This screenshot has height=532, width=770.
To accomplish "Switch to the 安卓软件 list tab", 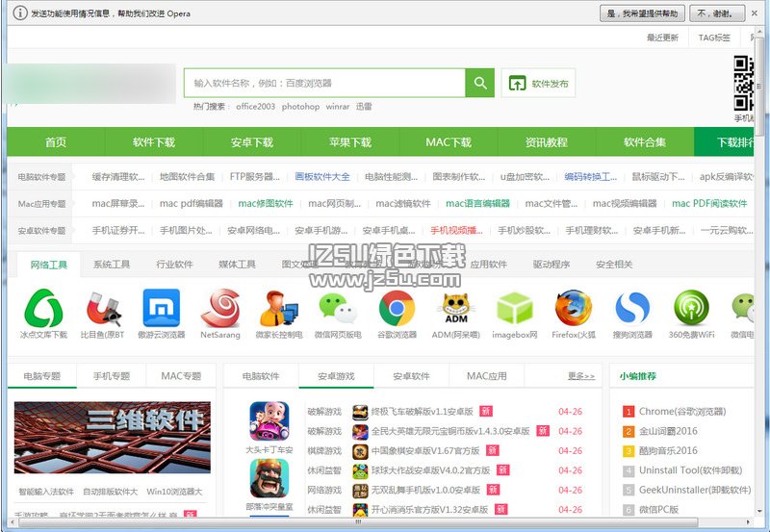I will 412,376.
